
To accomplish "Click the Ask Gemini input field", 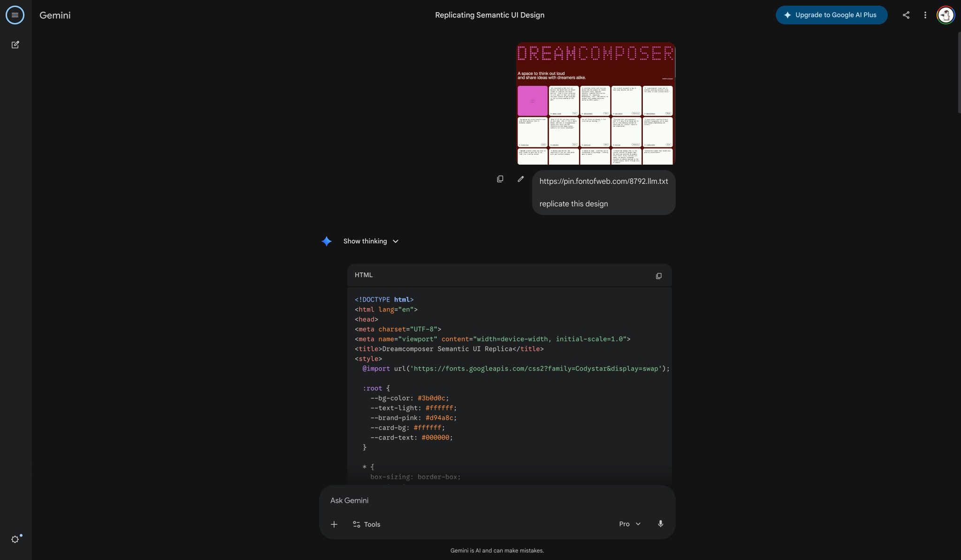I will pyautogui.click(x=497, y=500).
